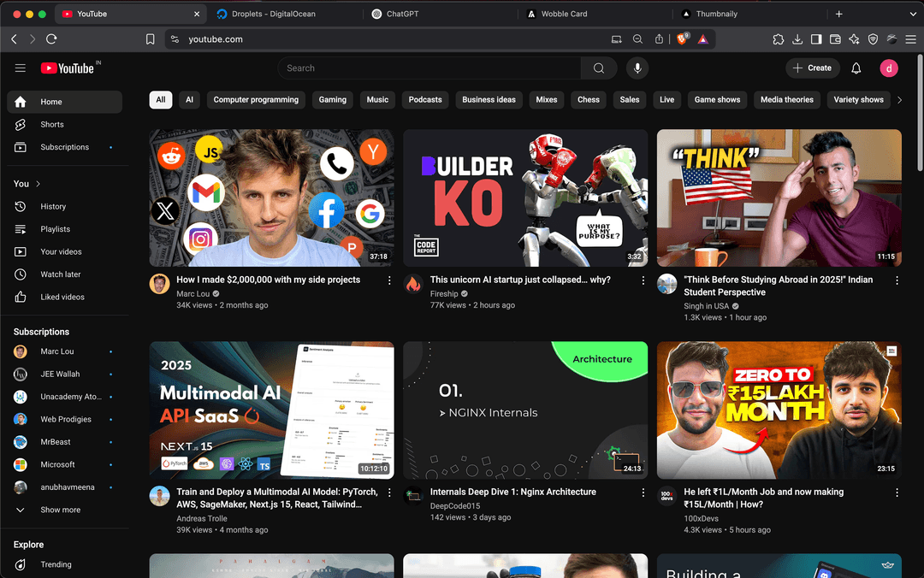Open the Brave wallet icon
The height and width of the screenshot is (578, 924).
pos(835,38)
